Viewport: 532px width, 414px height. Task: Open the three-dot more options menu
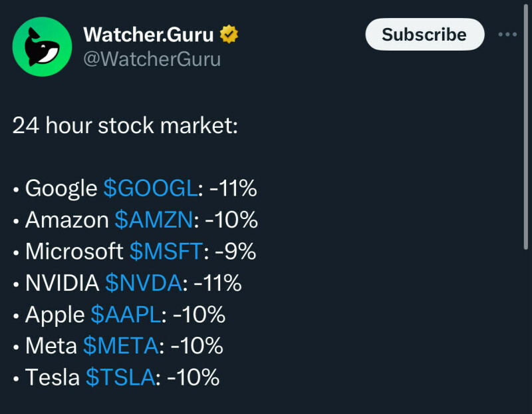pos(507,35)
